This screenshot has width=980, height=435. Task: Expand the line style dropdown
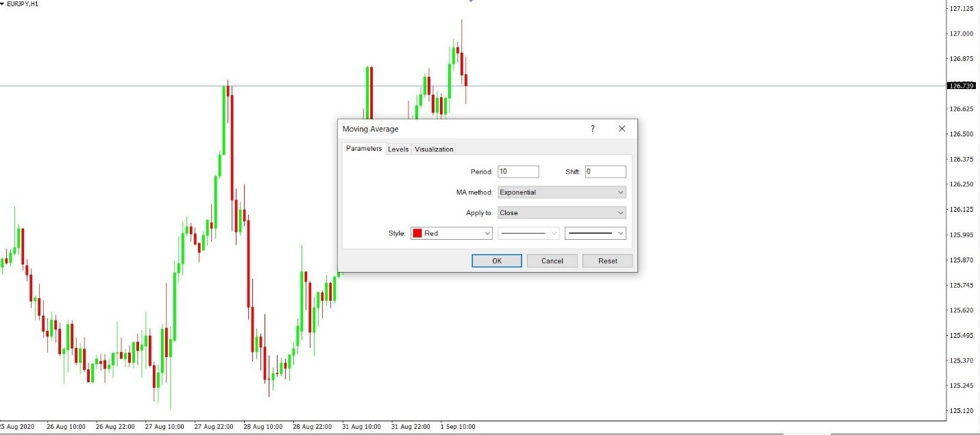(528, 234)
